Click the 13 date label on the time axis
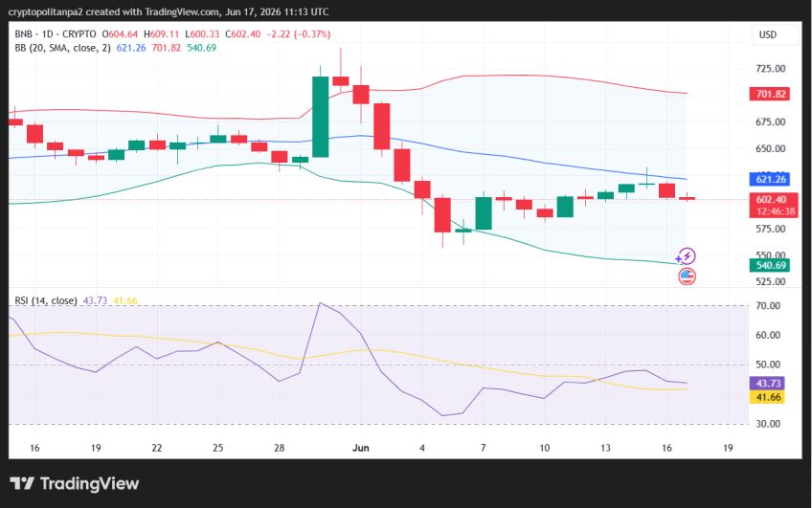The width and height of the screenshot is (812, 508). [605, 448]
